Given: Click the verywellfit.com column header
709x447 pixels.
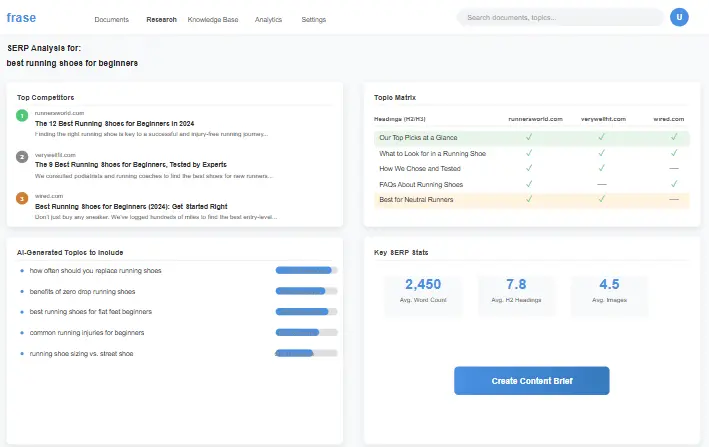Looking at the screenshot, I should (x=603, y=119).
